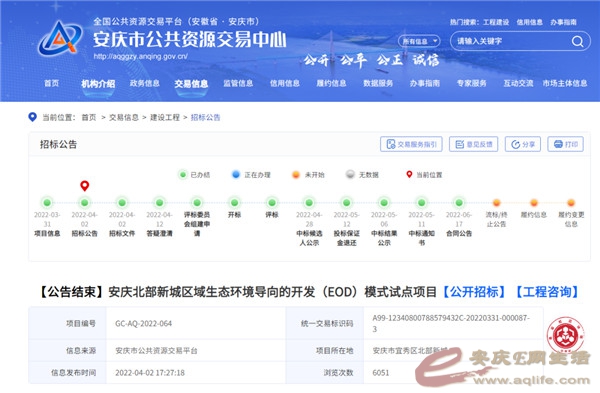Open the 机构介绍 navigation tab
Screen dimensions: 600x393
point(98,84)
